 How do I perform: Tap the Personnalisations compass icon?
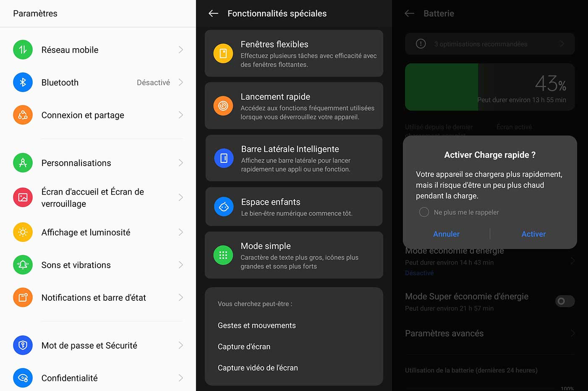(x=23, y=163)
